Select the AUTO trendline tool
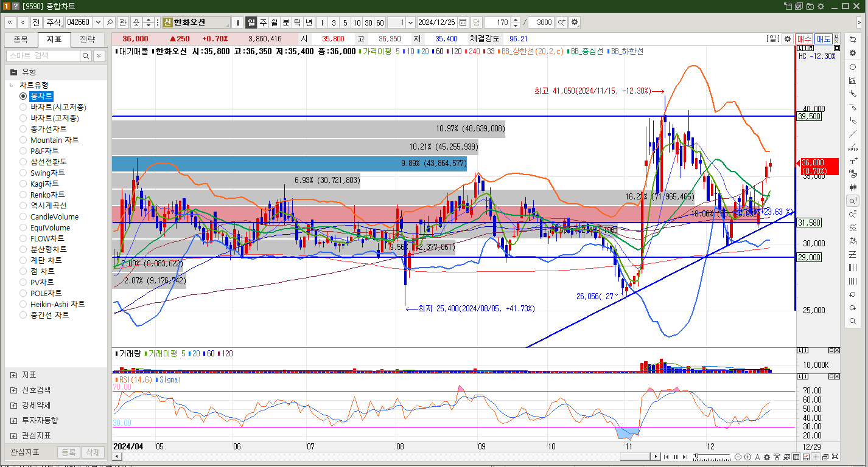 click(852, 148)
